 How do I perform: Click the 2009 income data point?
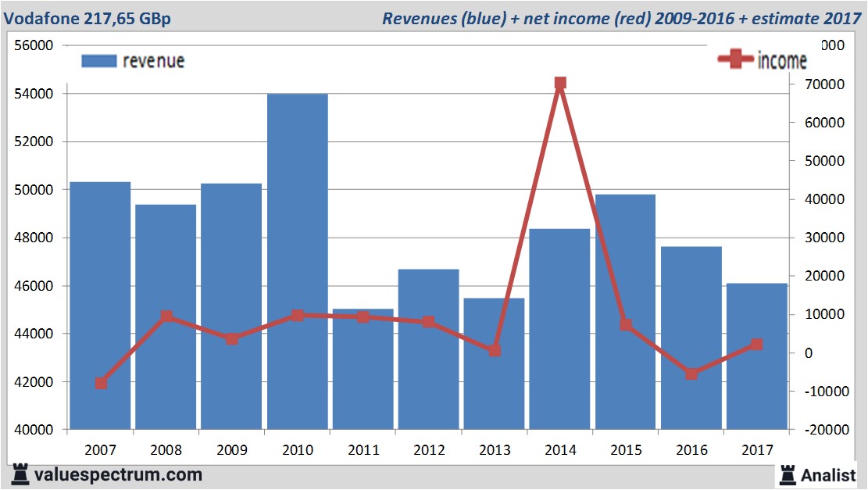(232, 339)
